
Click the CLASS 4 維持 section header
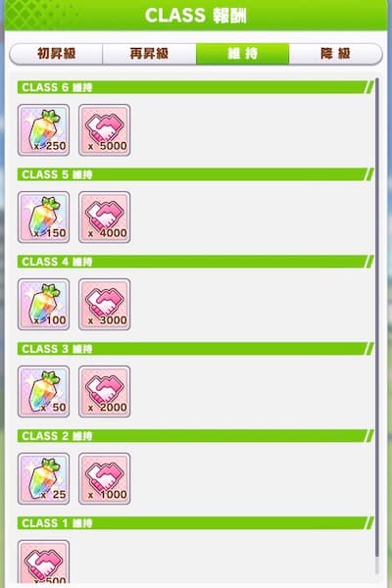(195, 262)
